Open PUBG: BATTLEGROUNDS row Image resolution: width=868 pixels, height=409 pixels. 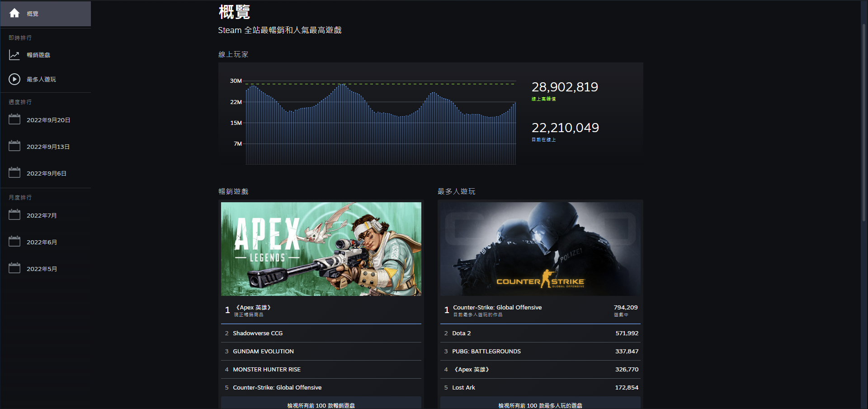point(540,351)
